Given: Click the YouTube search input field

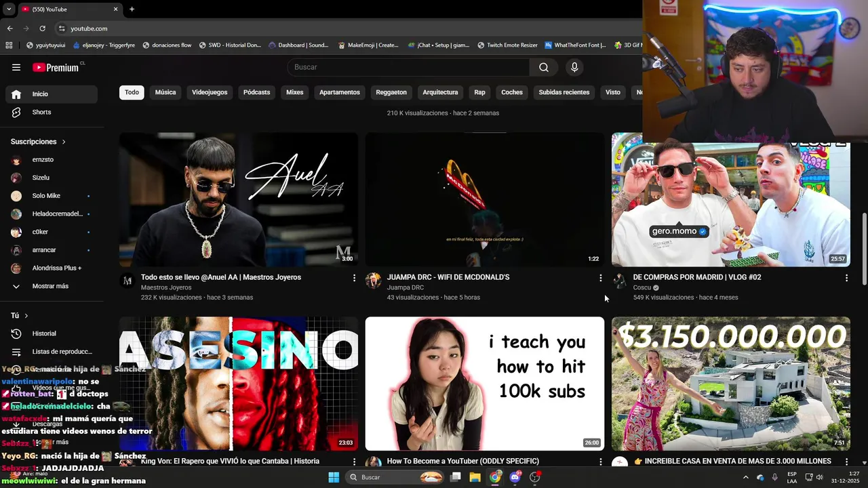Looking at the screenshot, I should point(409,67).
